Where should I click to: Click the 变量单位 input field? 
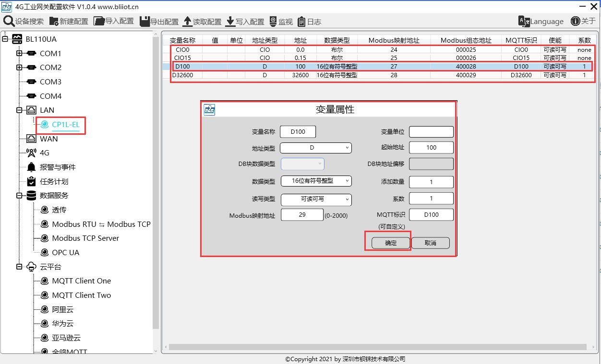point(431,131)
